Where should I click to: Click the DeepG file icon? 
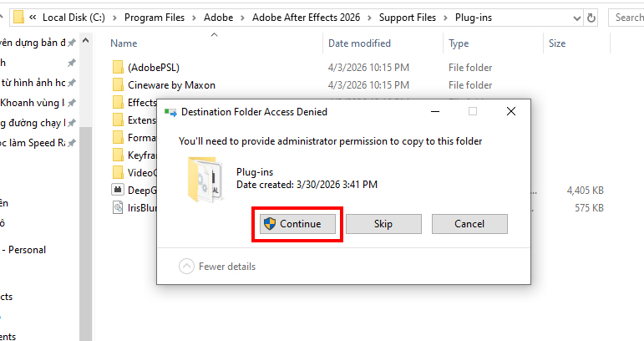point(117,190)
